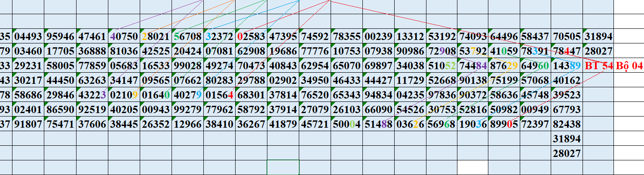This screenshot has width=644, height=175.
Task: Select the Bộ 04 text cell
Action: [629, 66]
